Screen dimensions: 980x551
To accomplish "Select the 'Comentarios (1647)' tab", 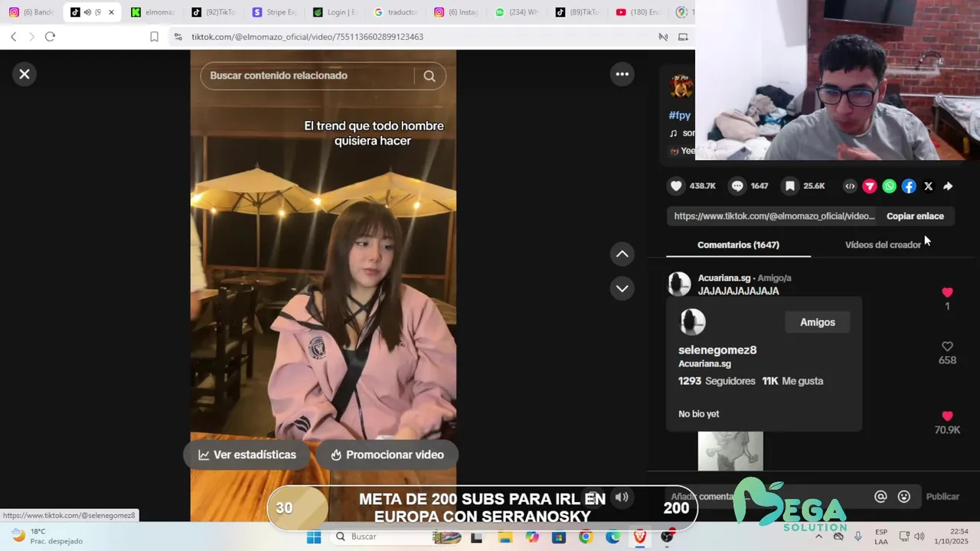I will click(738, 245).
